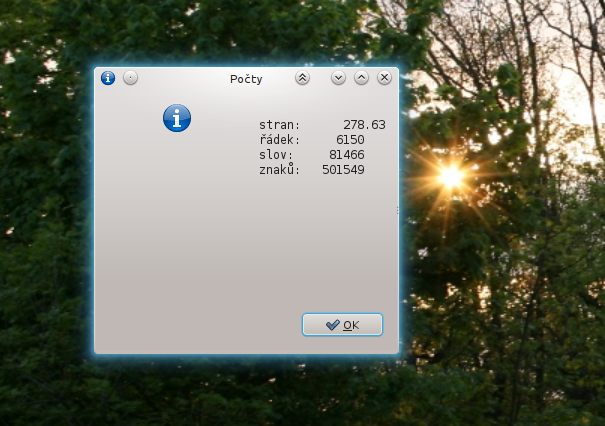Select the 501549 characters value

point(343,169)
